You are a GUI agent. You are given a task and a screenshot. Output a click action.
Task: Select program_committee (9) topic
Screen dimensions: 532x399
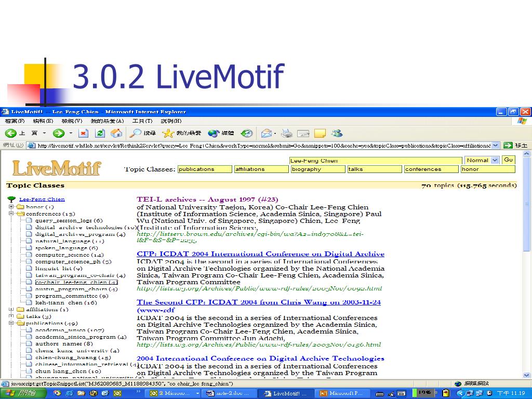[72, 296]
